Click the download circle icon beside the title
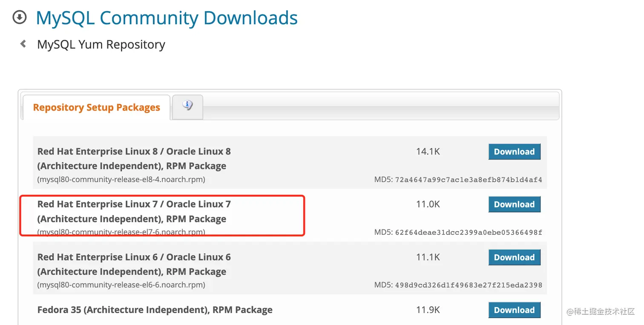 [20, 17]
